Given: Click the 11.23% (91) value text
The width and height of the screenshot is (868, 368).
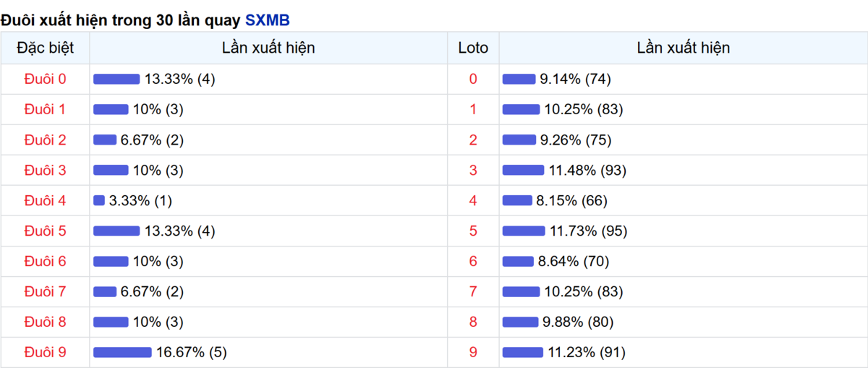Looking at the screenshot, I should coord(586,352).
